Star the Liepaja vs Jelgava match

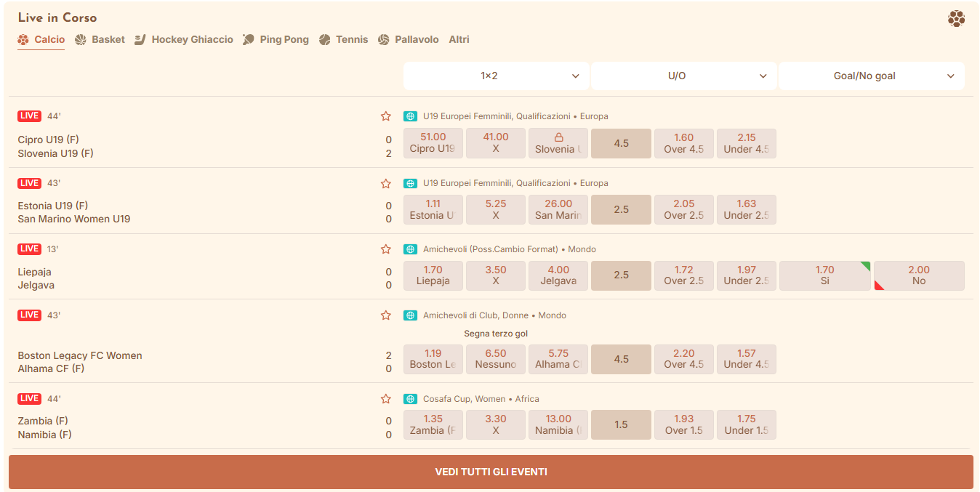point(386,249)
